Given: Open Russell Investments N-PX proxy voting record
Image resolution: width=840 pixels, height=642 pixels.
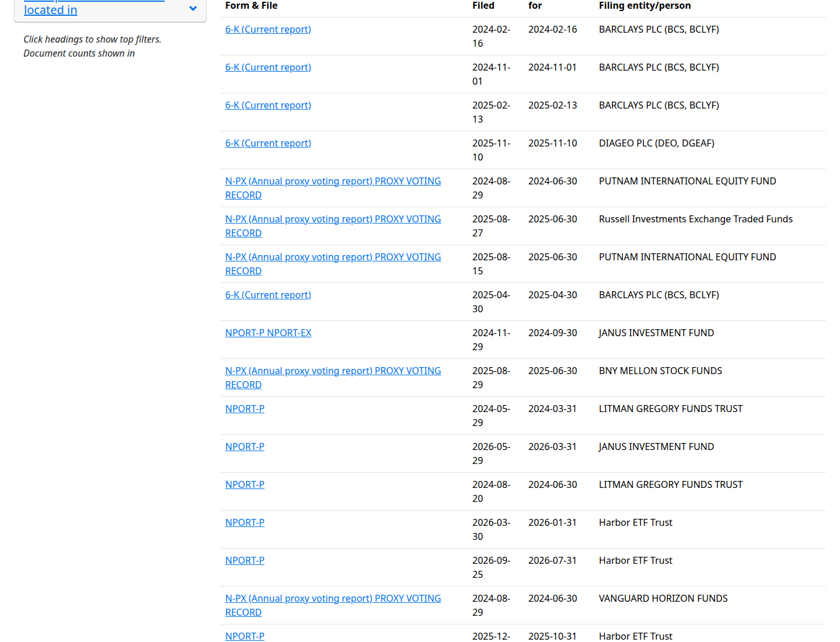Looking at the screenshot, I should [x=333, y=226].
